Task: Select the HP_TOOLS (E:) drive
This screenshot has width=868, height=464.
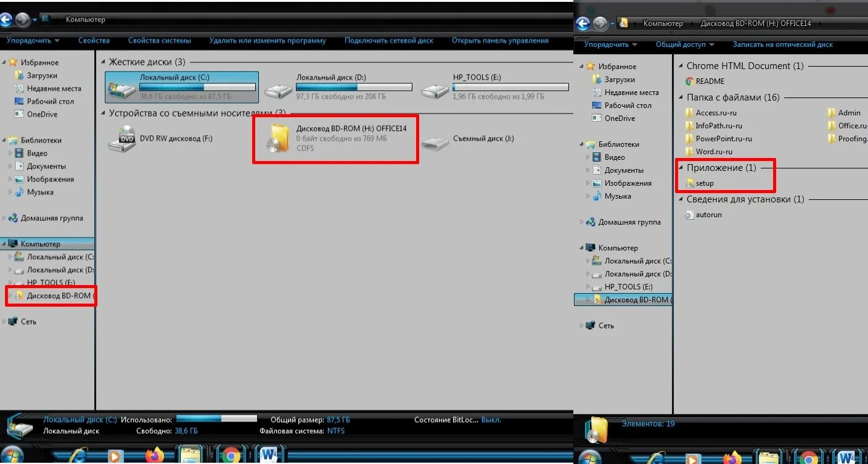Action: pos(494,87)
